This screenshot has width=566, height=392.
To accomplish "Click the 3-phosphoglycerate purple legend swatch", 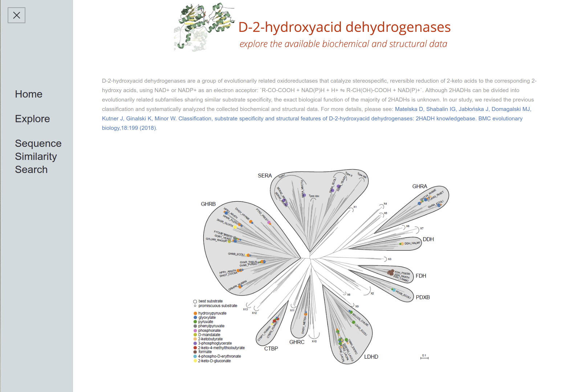I will coord(195,343).
